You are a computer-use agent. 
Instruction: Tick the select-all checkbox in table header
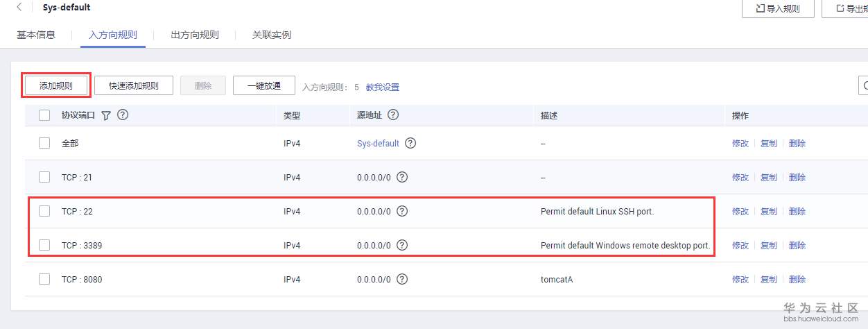[x=44, y=116]
